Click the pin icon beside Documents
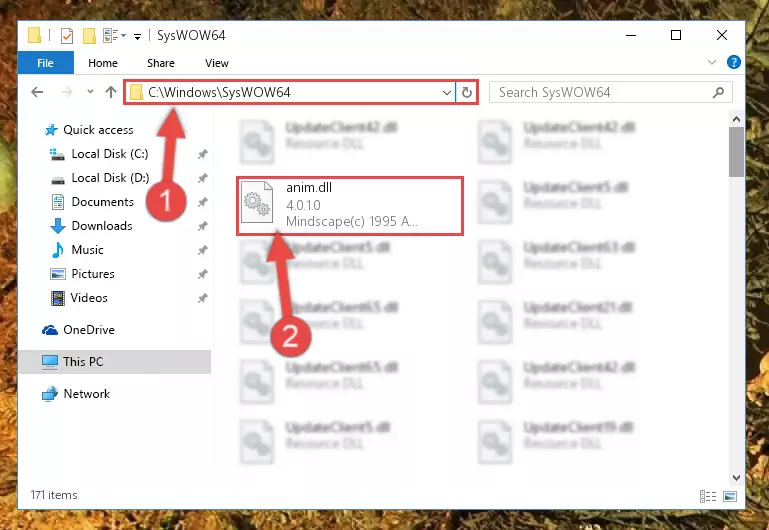 (203, 202)
